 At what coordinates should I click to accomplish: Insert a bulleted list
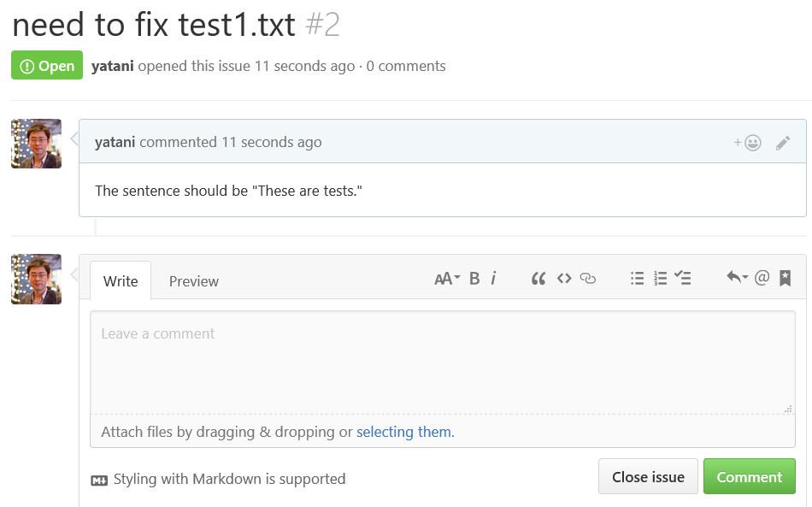(x=637, y=279)
